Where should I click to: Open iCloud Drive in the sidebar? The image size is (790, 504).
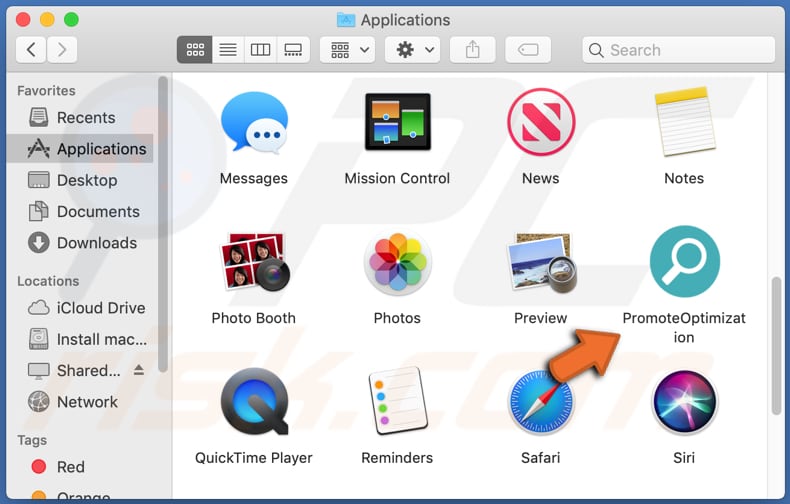tap(81, 307)
